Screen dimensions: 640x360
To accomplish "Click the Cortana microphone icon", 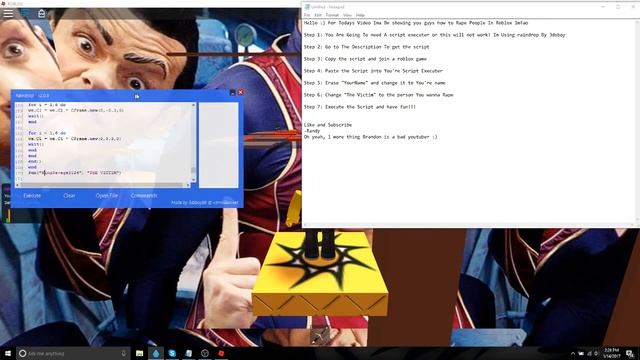I will [124, 353].
